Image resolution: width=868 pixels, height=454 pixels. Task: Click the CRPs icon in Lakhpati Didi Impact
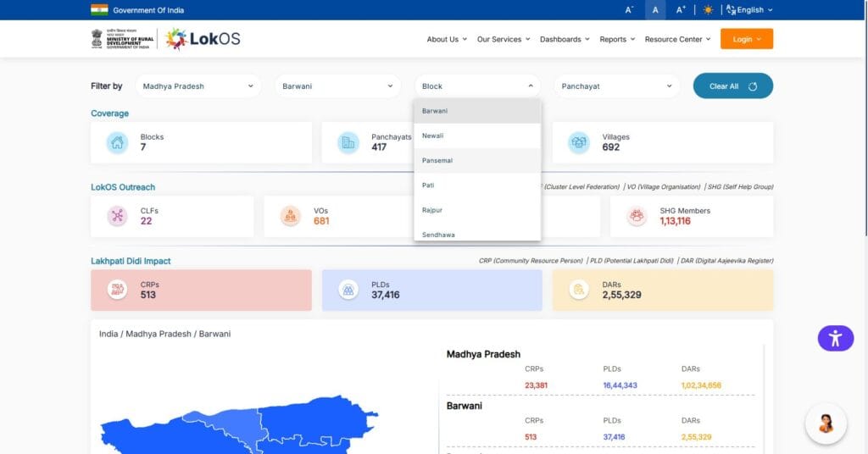[x=117, y=290]
